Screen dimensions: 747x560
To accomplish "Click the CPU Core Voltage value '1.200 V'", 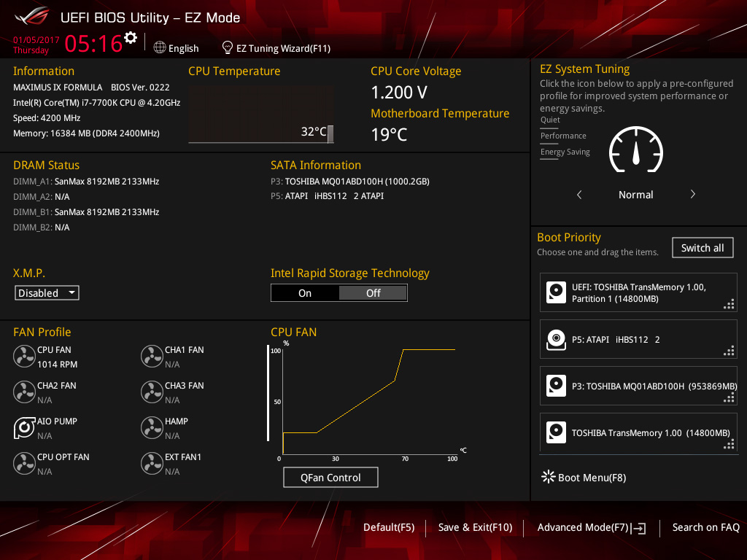I will (399, 93).
